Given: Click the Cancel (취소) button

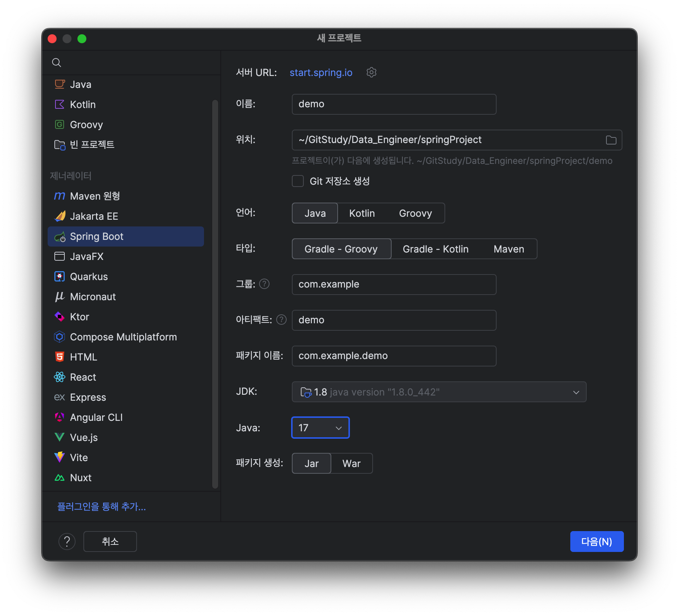Looking at the screenshot, I should [x=110, y=542].
